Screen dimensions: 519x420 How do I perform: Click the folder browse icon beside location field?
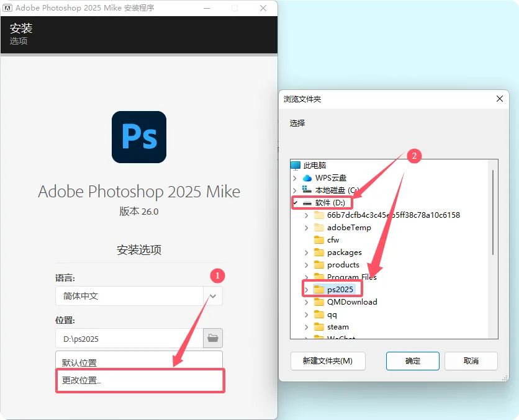point(213,338)
